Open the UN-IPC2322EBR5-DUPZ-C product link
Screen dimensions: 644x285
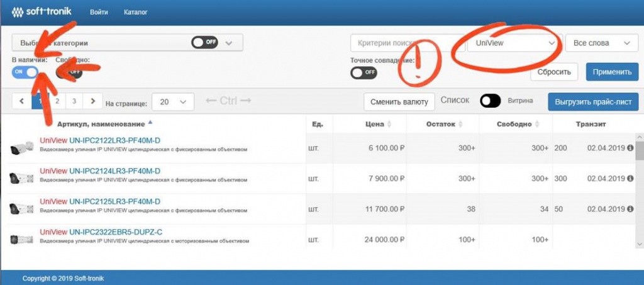point(116,232)
